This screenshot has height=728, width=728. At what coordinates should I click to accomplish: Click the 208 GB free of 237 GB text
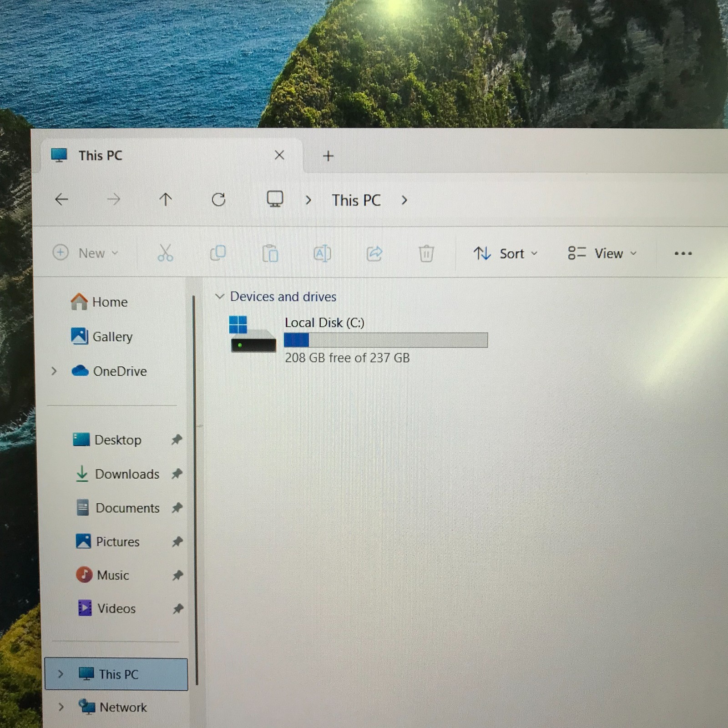347,358
